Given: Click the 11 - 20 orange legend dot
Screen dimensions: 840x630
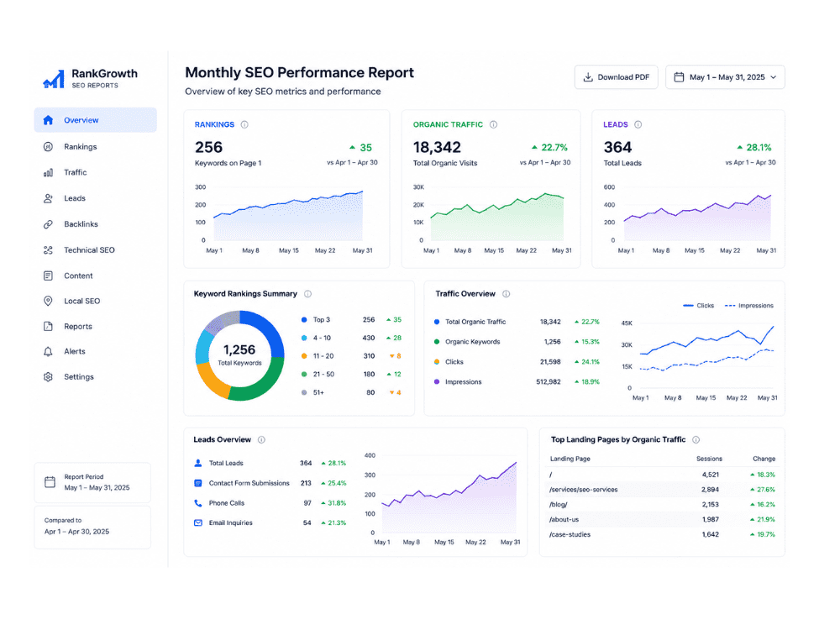Looking at the screenshot, I should (x=304, y=356).
